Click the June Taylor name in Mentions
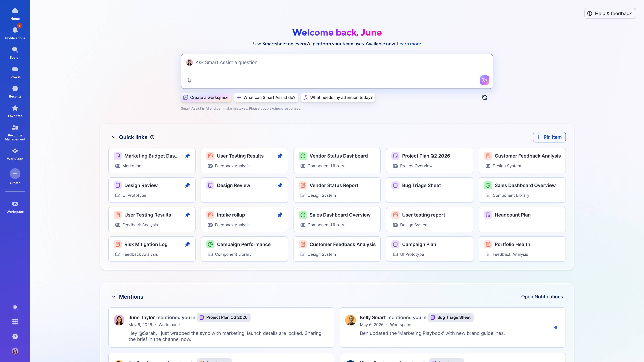Image resolution: width=644 pixels, height=362 pixels. pos(142,318)
